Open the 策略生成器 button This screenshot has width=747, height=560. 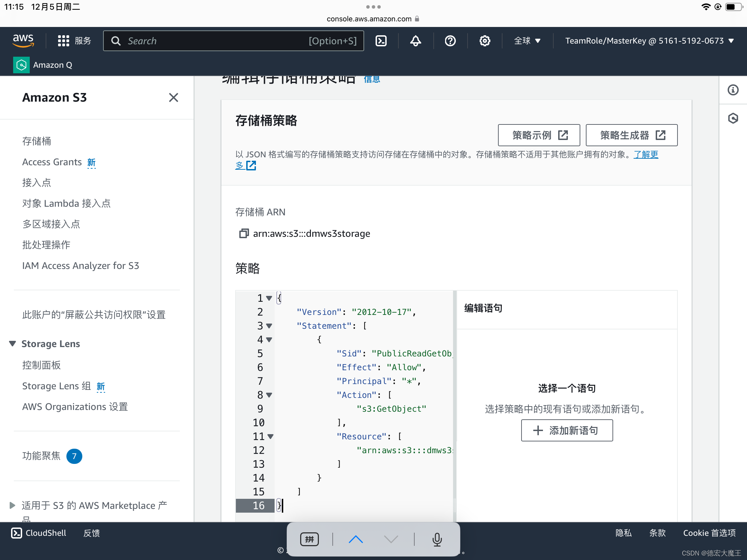point(631,135)
